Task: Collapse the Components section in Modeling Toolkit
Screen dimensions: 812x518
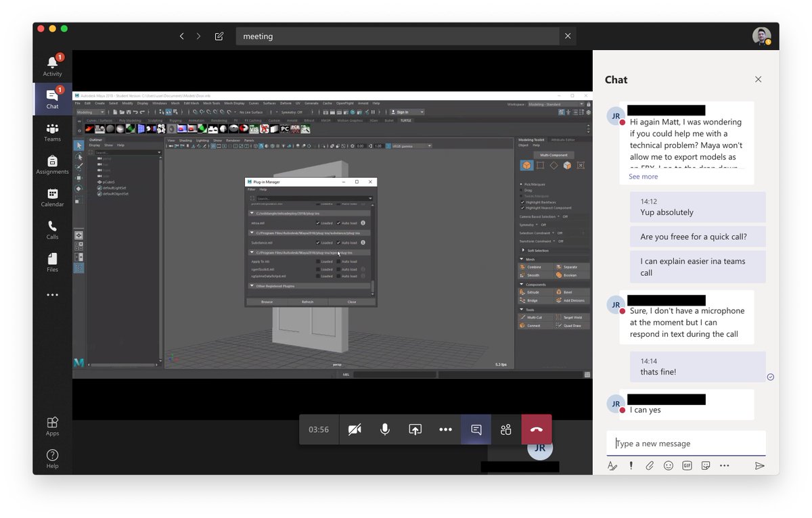Action: 521,285
